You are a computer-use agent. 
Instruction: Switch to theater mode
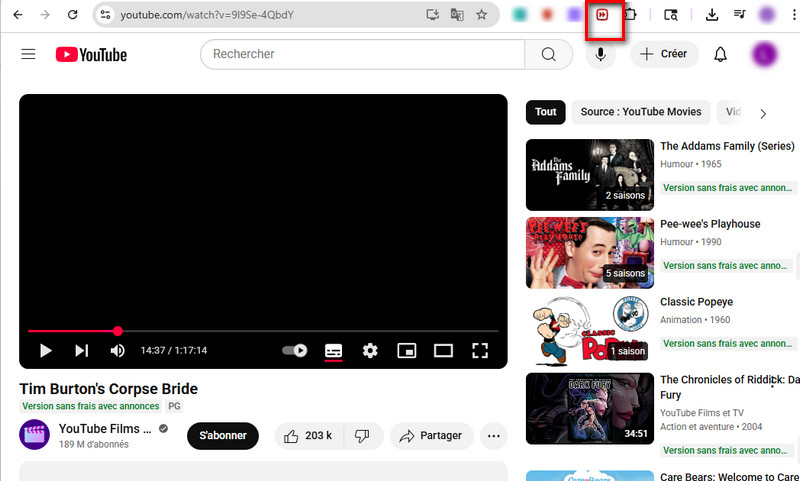click(x=443, y=350)
